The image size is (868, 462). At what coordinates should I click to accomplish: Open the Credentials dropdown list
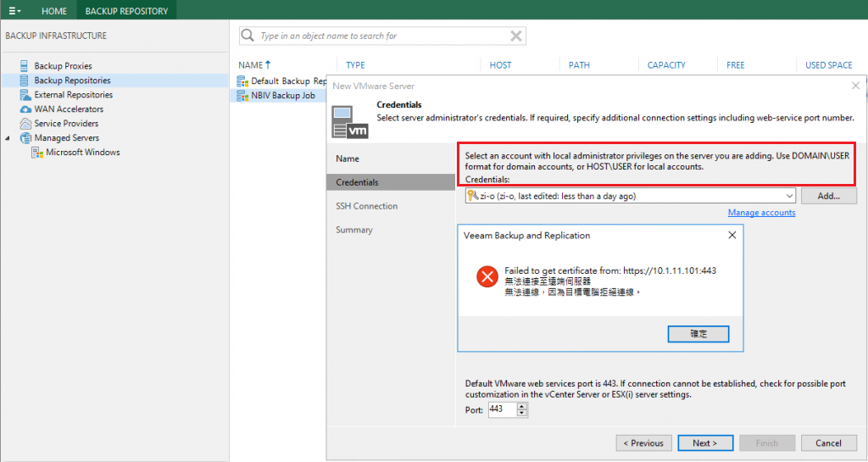coord(789,196)
